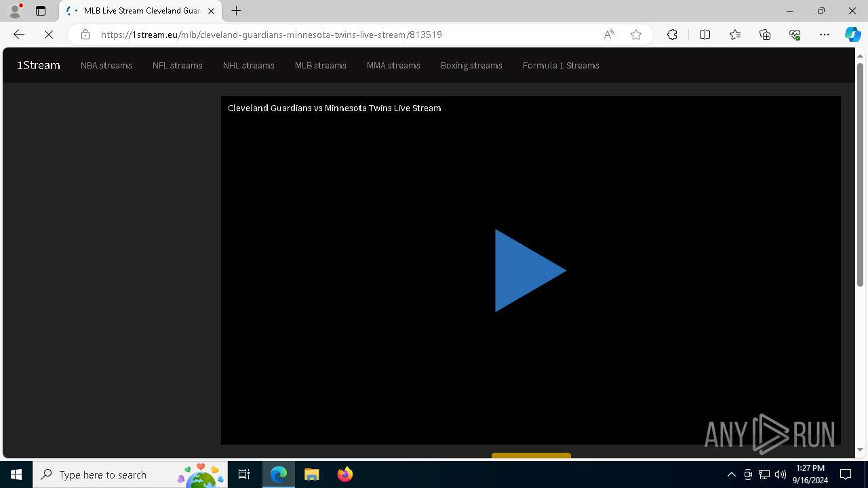The image size is (868, 488).
Task: Go to MLB streams
Action: pyautogui.click(x=321, y=66)
